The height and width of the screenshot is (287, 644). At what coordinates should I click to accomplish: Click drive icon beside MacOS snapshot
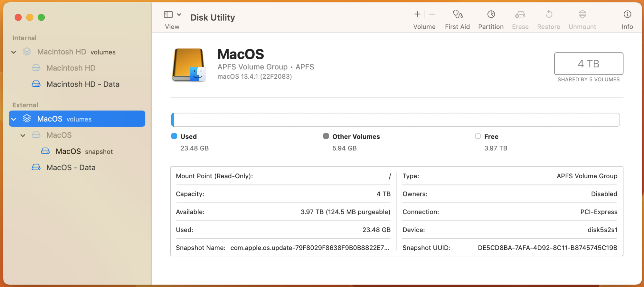point(45,151)
